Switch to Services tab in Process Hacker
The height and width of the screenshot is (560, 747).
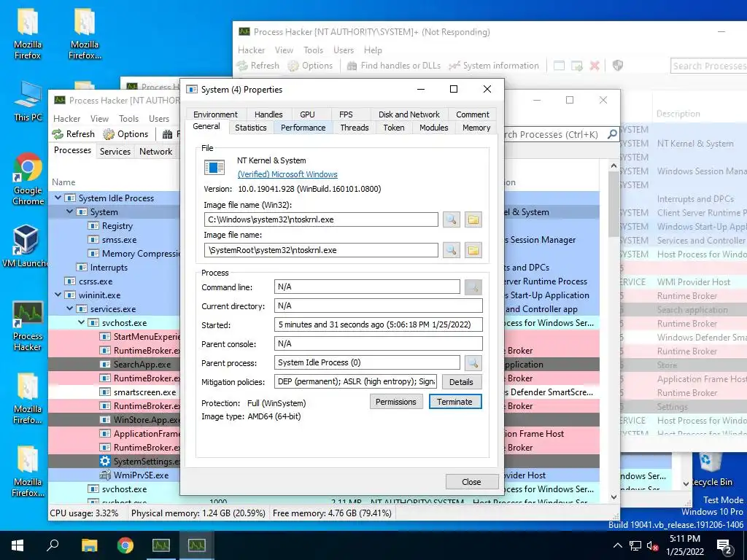pyautogui.click(x=115, y=152)
